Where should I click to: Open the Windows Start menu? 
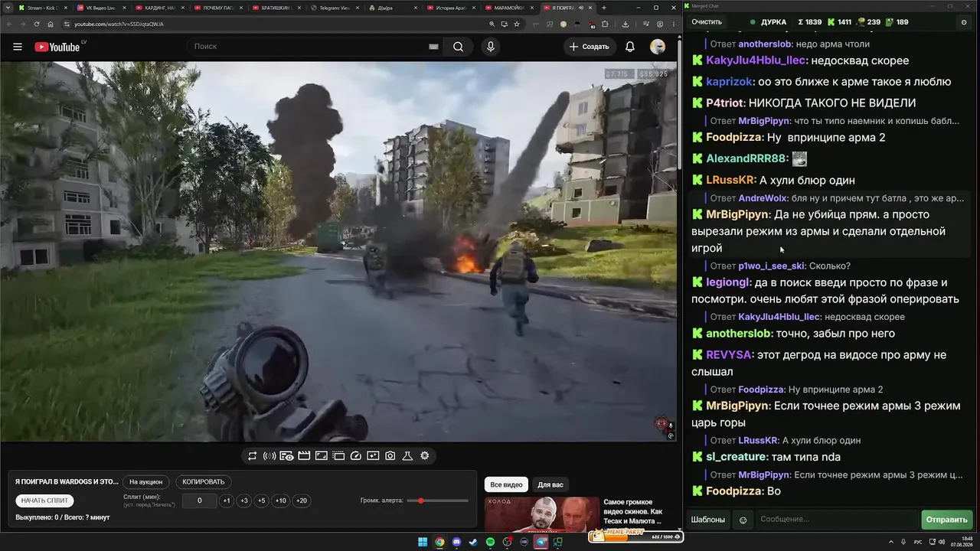423,543
